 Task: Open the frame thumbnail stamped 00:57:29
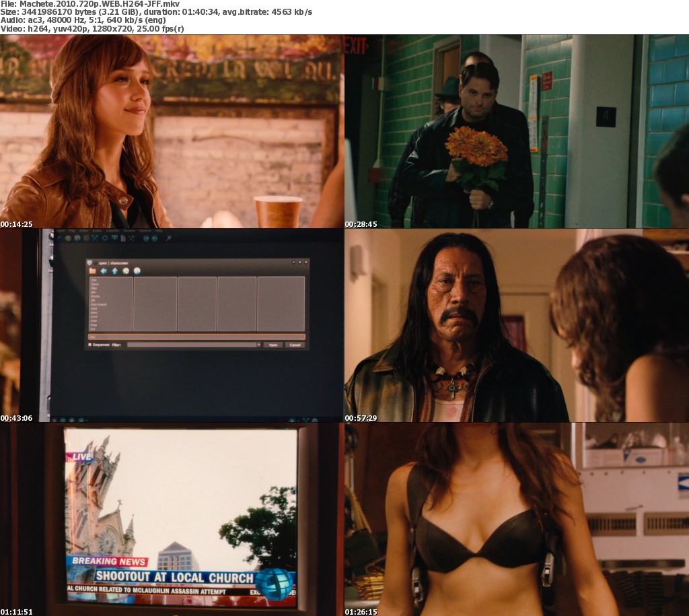(517, 325)
